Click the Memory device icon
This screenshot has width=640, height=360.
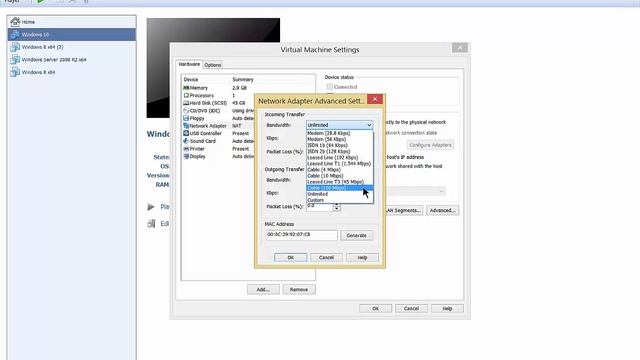186,88
